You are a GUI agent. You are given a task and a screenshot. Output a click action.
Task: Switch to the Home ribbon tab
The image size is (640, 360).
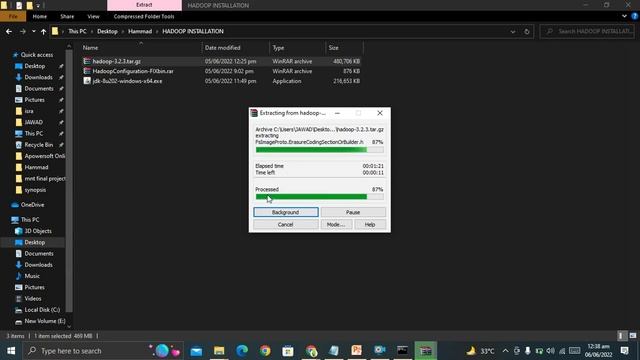40,16
